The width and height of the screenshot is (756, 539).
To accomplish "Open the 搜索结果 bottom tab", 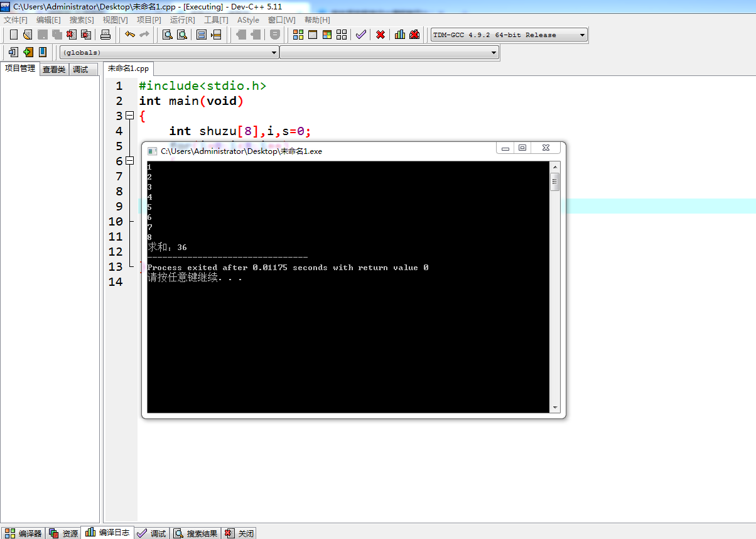I will [196, 533].
